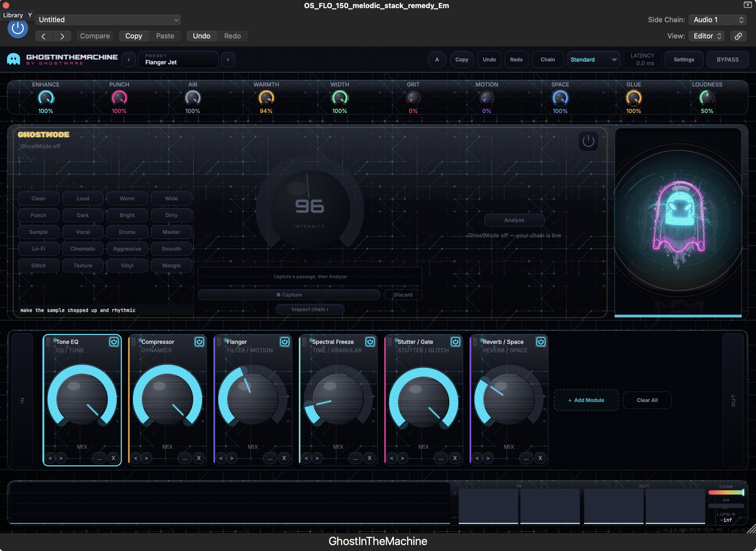Click the Capture button

point(289,295)
